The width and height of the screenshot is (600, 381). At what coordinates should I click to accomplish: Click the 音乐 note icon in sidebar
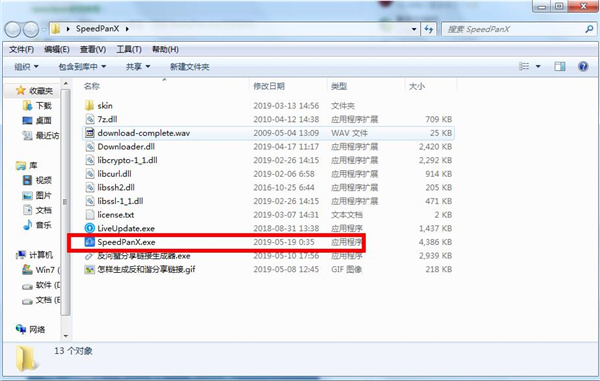point(27,225)
